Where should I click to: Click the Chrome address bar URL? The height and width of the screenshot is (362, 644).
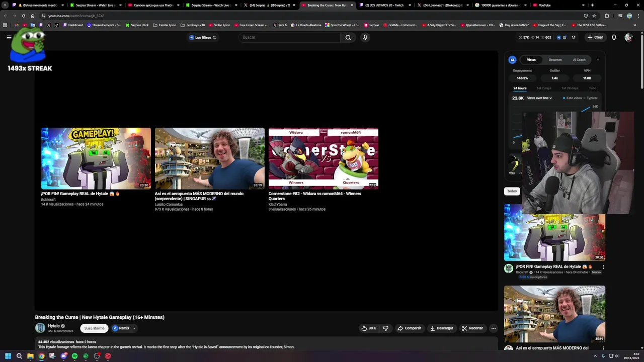tap(76, 16)
